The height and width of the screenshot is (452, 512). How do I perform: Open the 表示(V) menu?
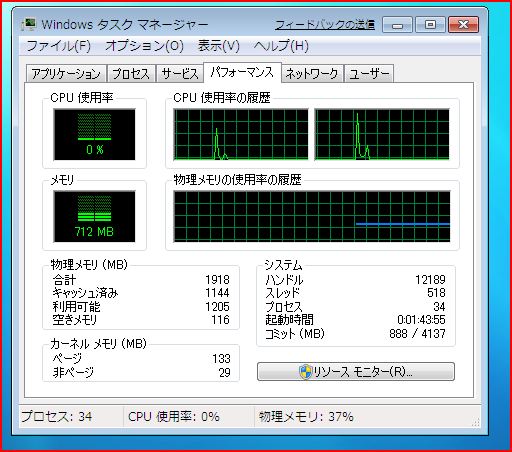(x=219, y=46)
